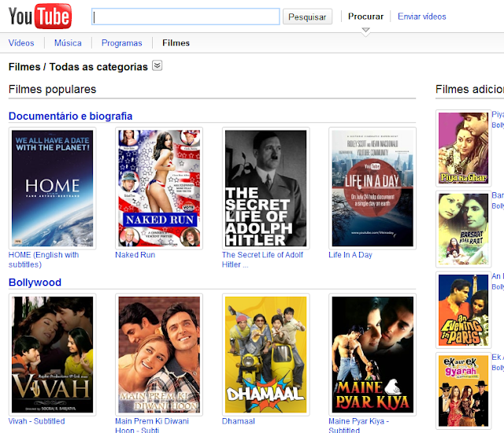Focus the YouTube search input field
Screen dimensions: 504x433
click(186, 17)
